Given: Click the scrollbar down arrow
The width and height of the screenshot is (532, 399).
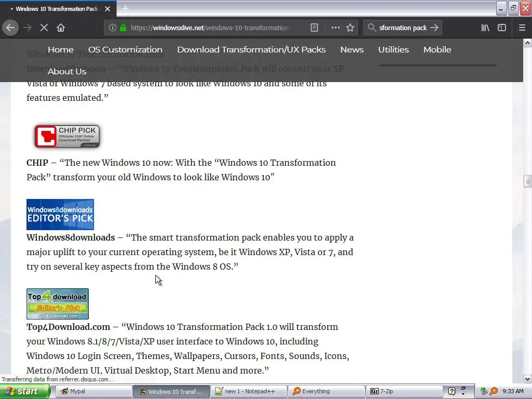Looking at the screenshot, I should 527,379.
